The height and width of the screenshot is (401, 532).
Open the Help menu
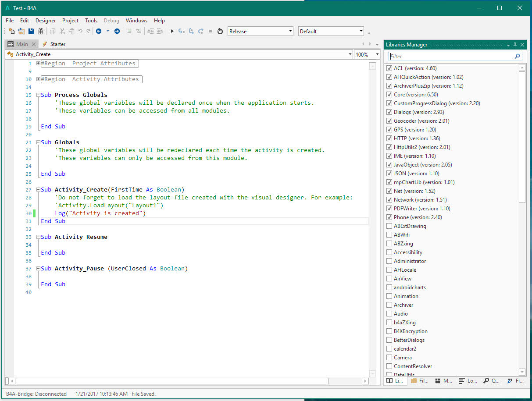(x=159, y=21)
